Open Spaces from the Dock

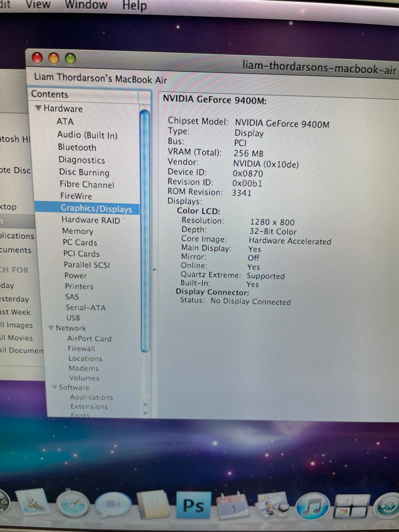pyautogui.click(x=352, y=507)
